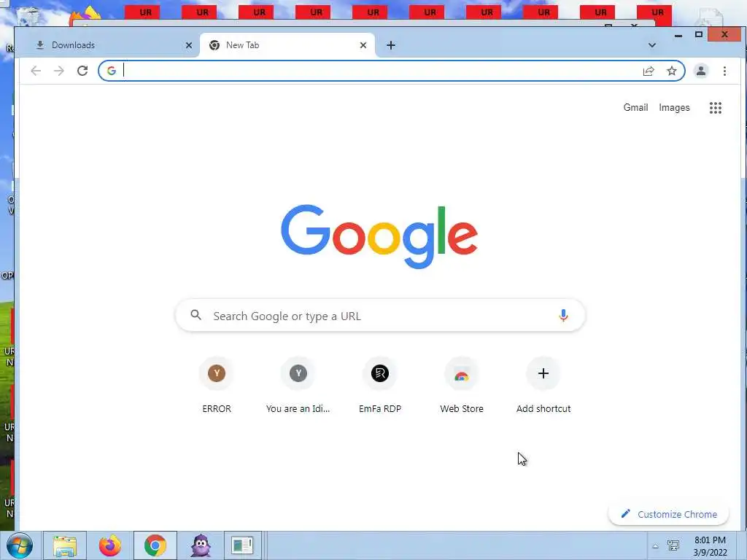The width and height of the screenshot is (747, 560).
Task: Click the magnifier icon in the search box
Action: click(196, 315)
